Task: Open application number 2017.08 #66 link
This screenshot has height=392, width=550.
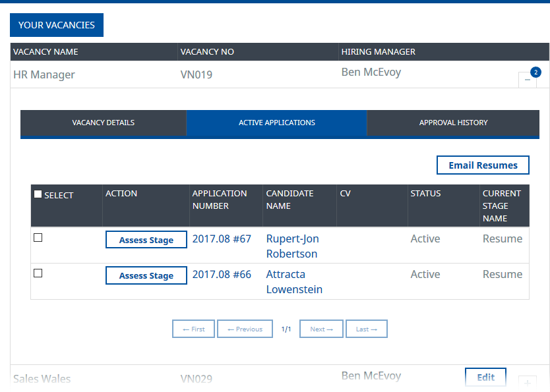Action: [x=222, y=274]
